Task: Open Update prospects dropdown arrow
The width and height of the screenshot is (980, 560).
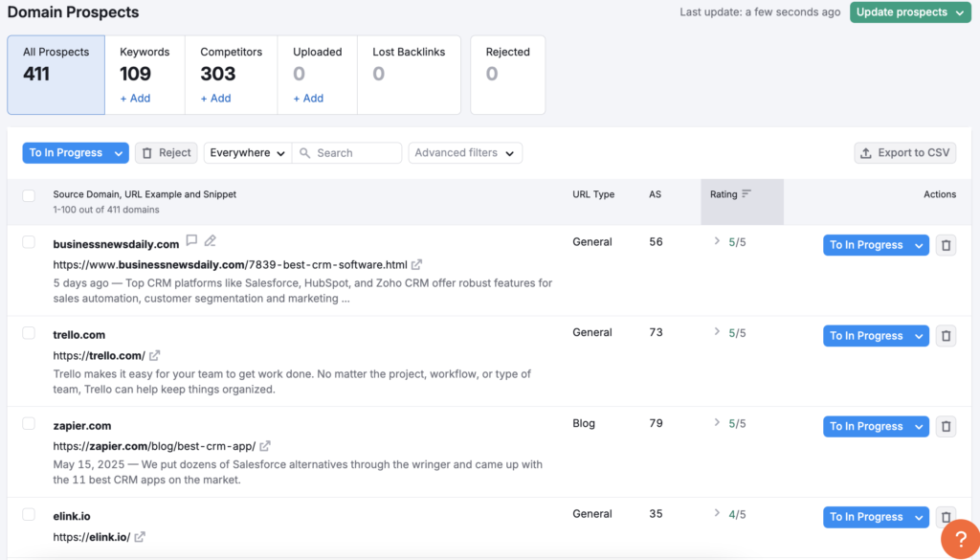Action: coord(959,12)
